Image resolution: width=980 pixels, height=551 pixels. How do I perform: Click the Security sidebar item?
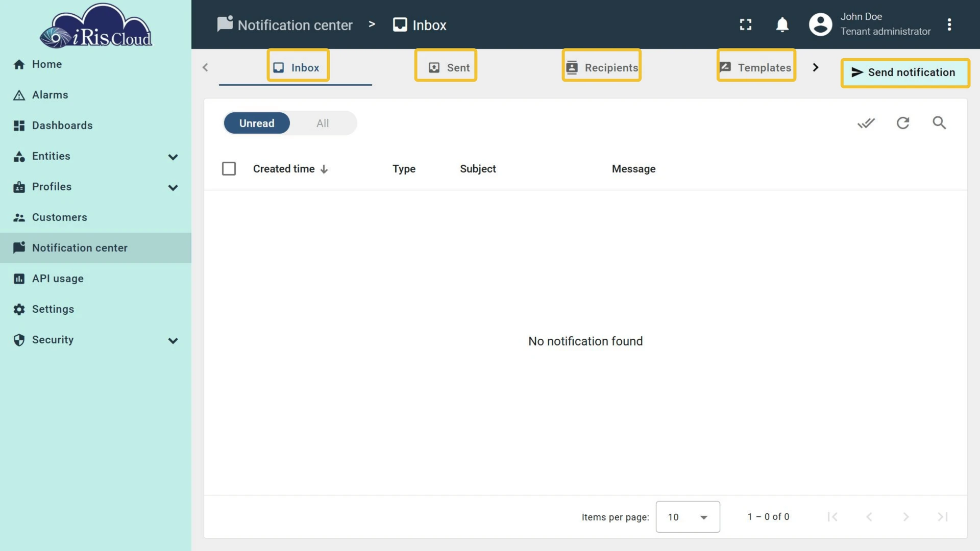95,340
